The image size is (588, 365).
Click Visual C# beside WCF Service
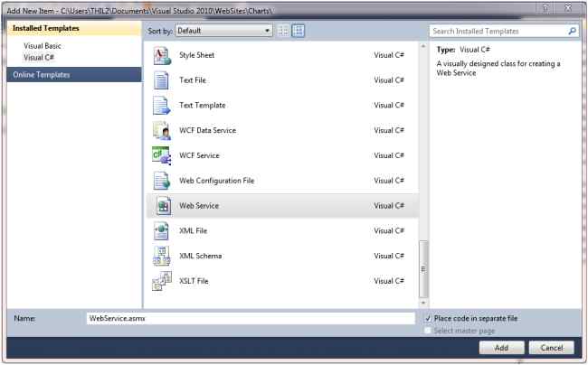click(x=389, y=155)
